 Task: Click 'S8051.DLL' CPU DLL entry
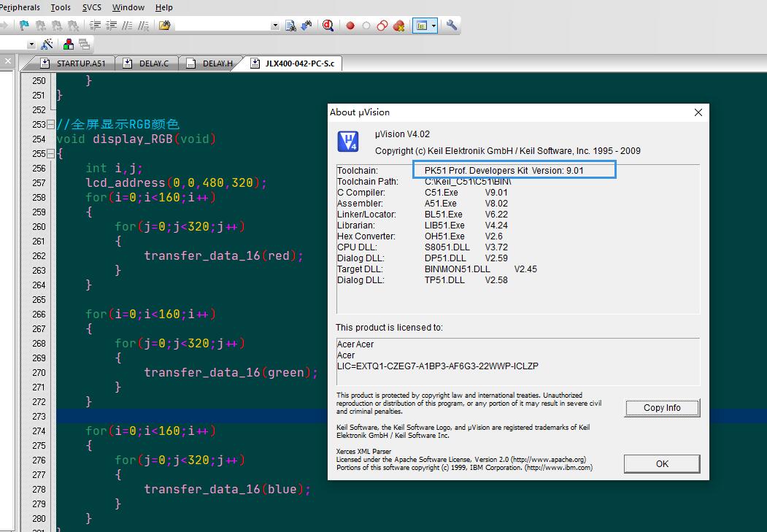(x=447, y=247)
